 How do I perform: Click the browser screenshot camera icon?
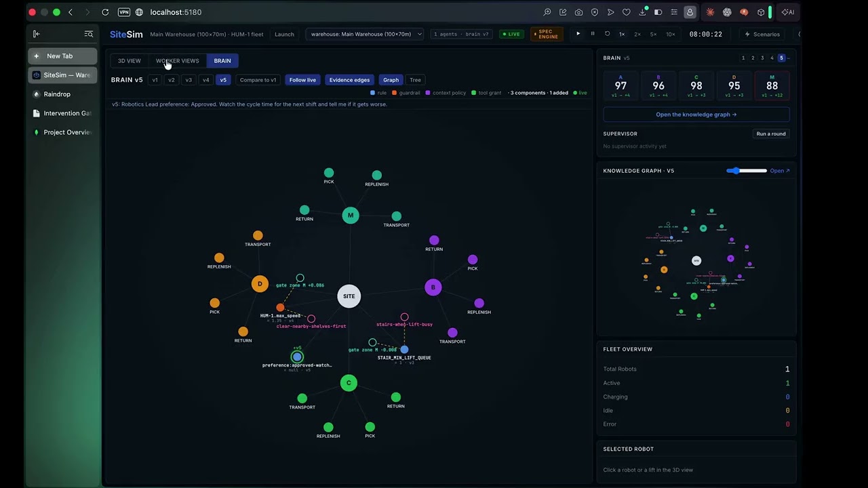[578, 12]
